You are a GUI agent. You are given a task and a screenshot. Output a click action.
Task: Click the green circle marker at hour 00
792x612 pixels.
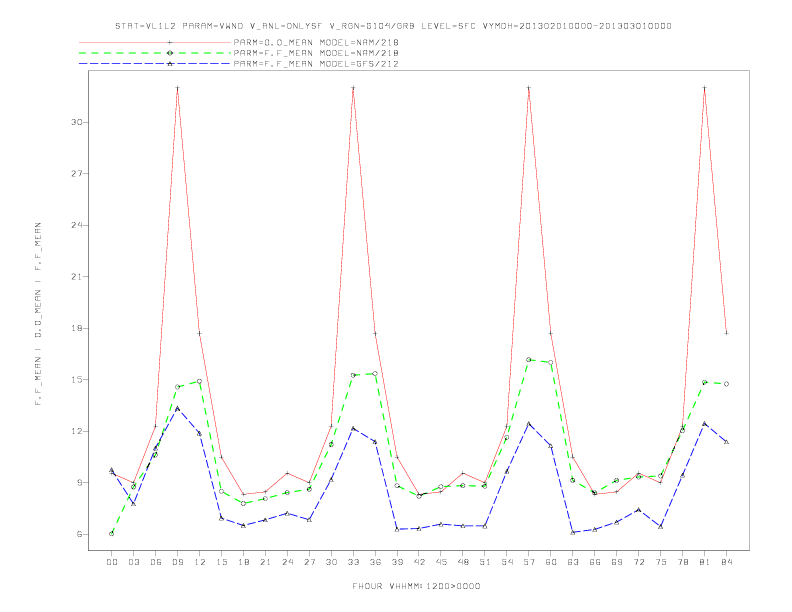[x=112, y=534]
